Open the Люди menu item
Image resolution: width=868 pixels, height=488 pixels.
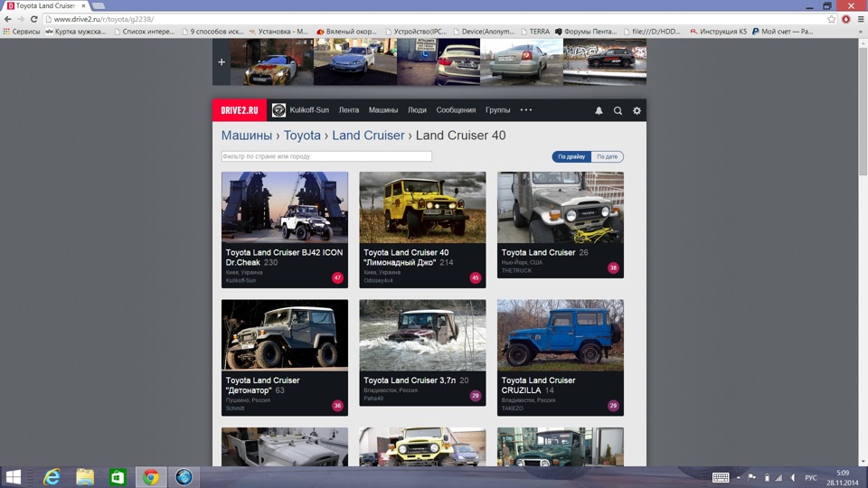click(x=417, y=110)
